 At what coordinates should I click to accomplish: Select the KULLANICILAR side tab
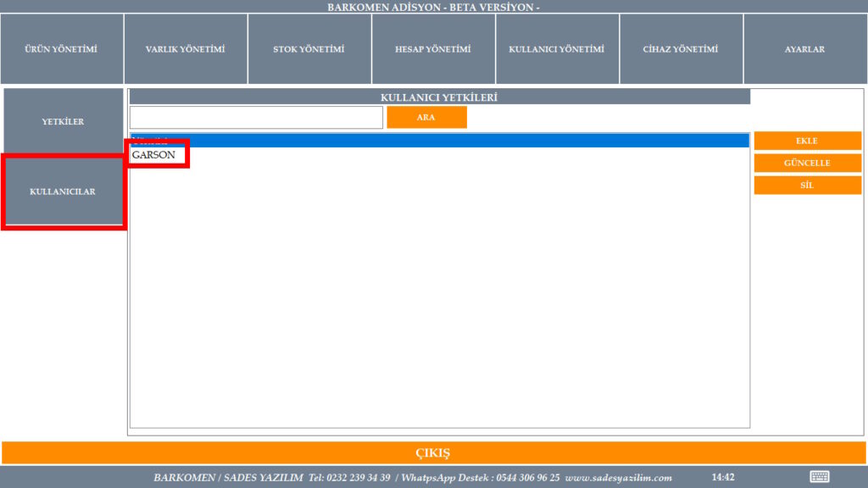[x=63, y=191]
